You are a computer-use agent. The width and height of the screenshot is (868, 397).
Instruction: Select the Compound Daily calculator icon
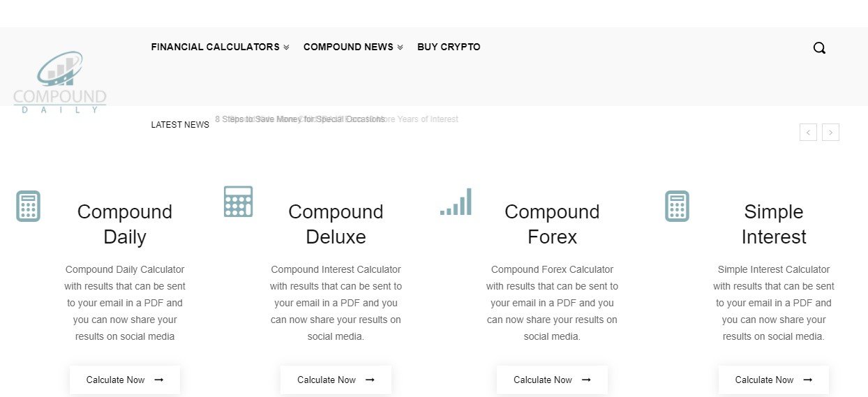(28, 206)
